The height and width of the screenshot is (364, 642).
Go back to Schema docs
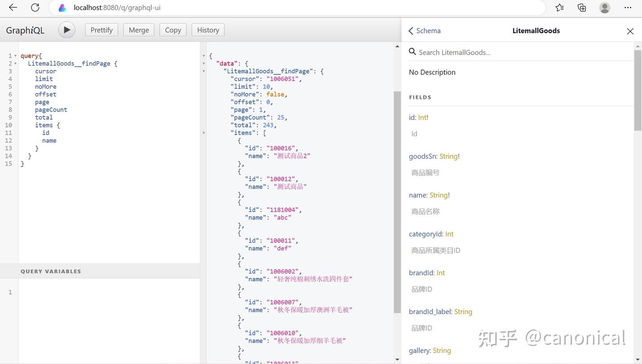coord(424,31)
